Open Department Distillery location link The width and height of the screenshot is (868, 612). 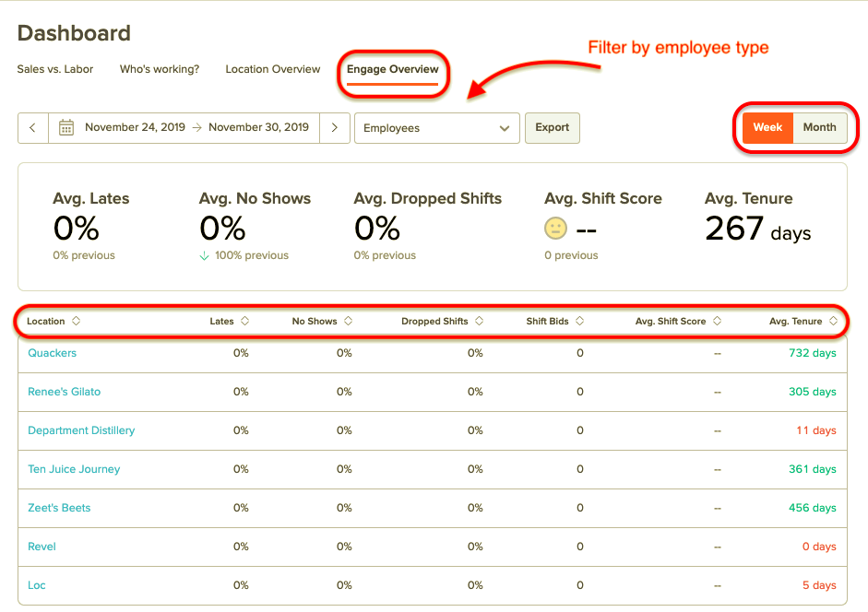[81, 430]
